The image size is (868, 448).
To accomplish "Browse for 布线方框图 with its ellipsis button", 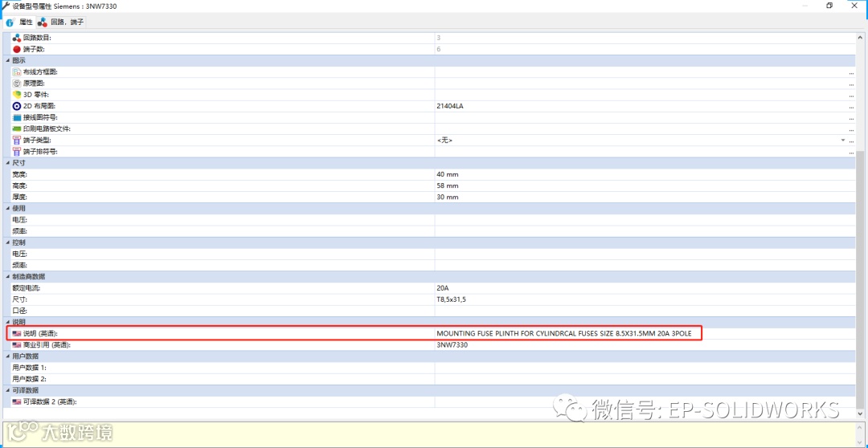I will click(x=851, y=72).
